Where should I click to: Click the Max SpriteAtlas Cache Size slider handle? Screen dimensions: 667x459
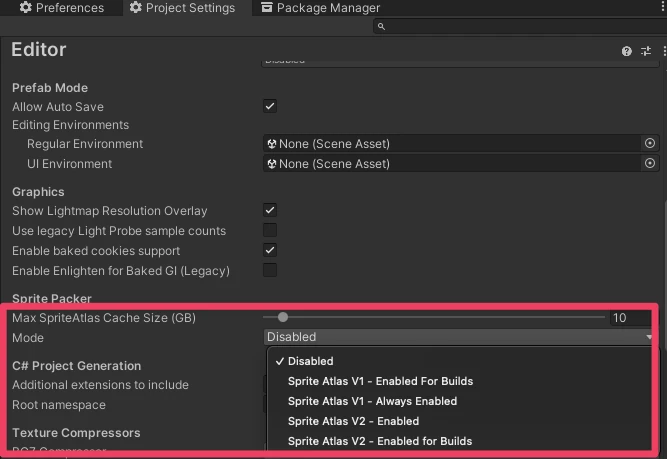(x=283, y=317)
